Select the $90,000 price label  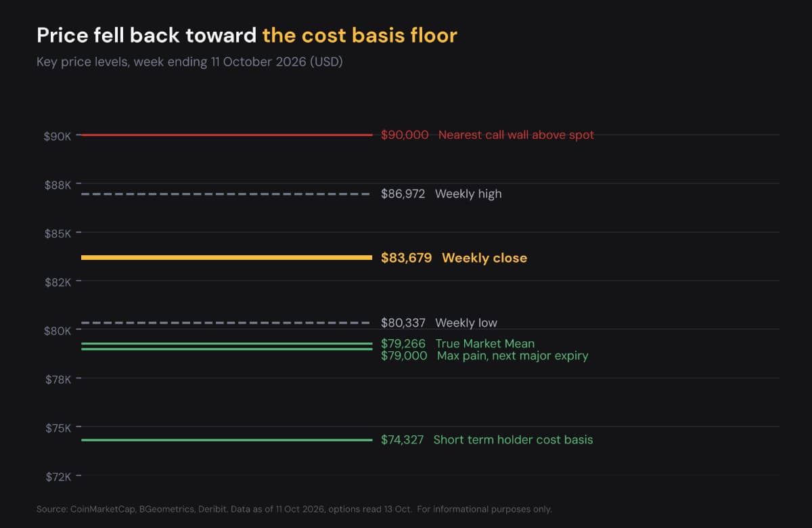405,135
